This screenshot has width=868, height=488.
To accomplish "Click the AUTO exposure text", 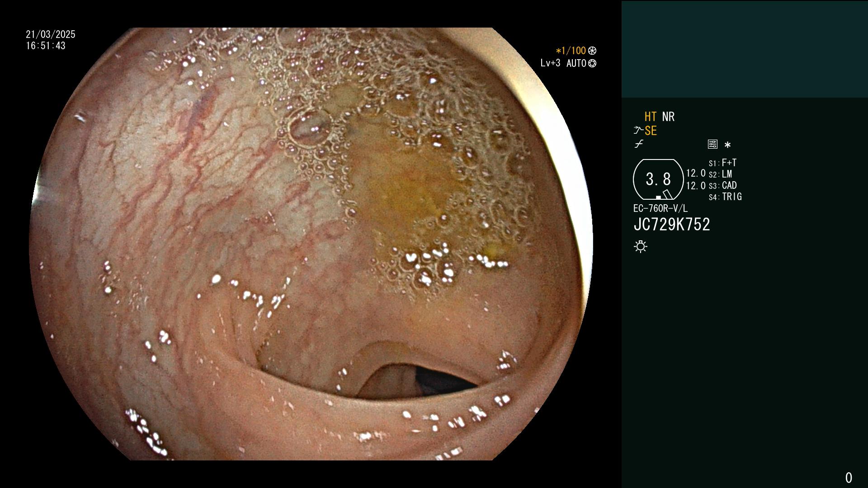I will [x=576, y=63].
